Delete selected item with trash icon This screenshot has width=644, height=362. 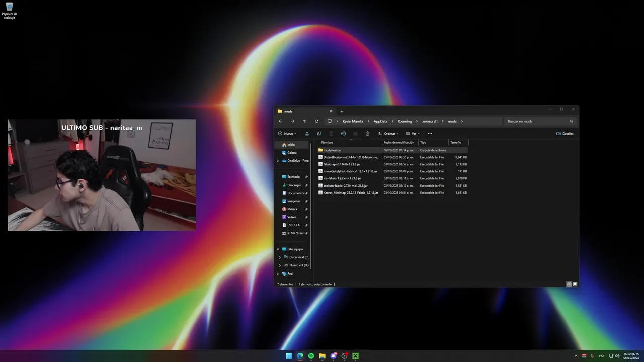pos(367,134)
